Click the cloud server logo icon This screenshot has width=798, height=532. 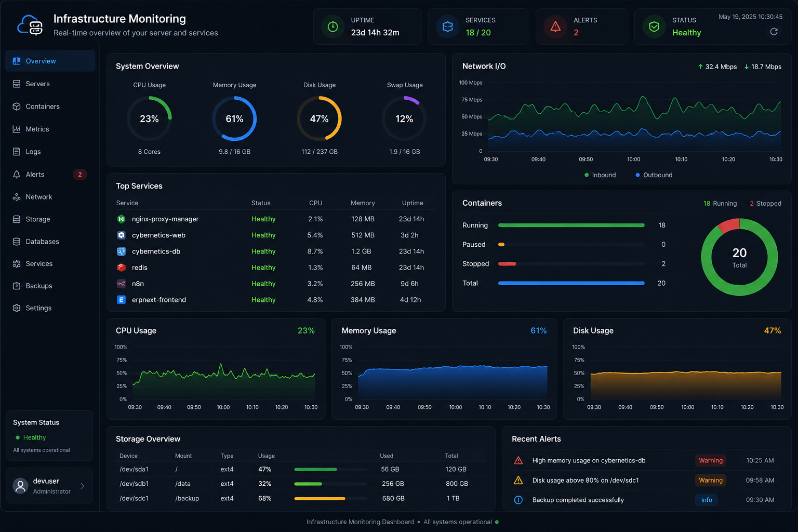coord(30,25)
